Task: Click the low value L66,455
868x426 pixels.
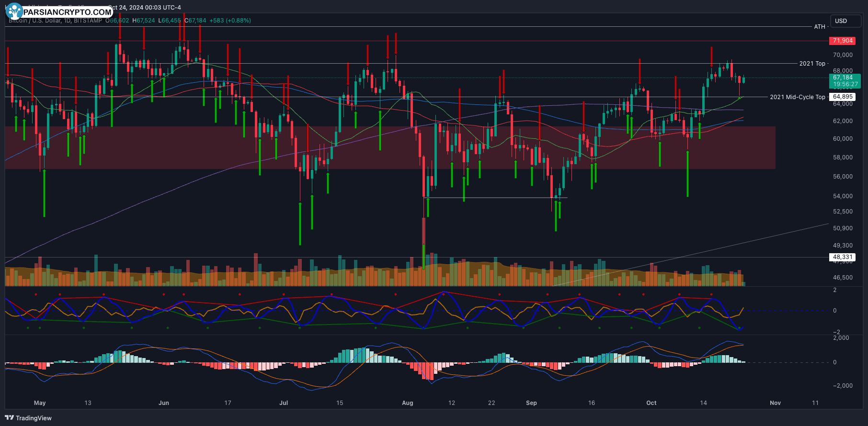Action: click(x=170, y=21)
